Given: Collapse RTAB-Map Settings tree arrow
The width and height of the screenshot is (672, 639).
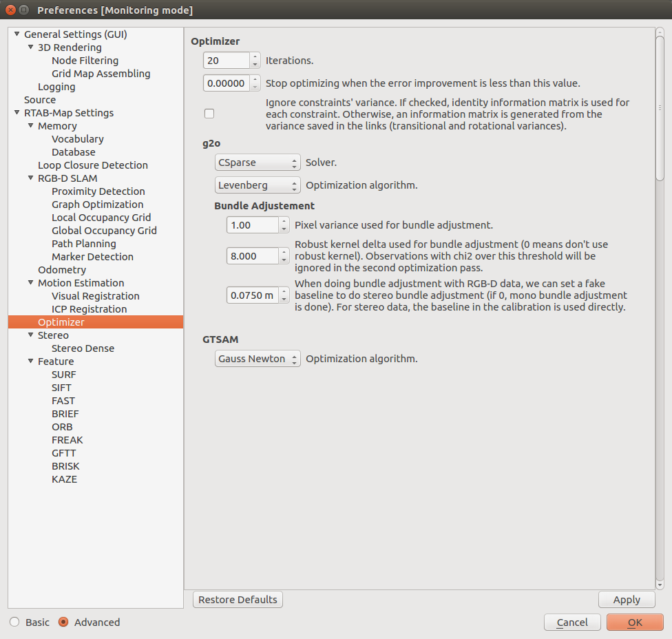Looking at the screenshot, I should coord(17,113).
